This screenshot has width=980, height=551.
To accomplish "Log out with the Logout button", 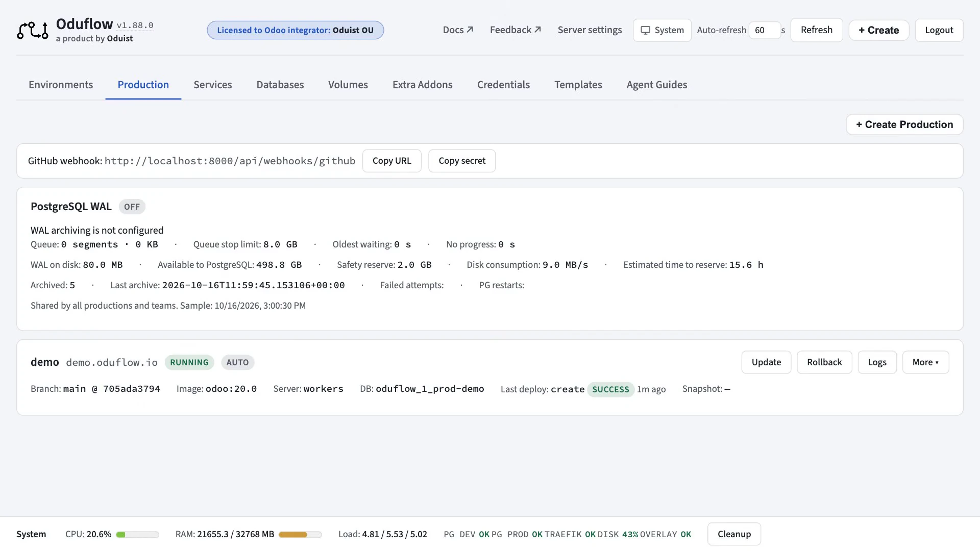I will (939, 30).
